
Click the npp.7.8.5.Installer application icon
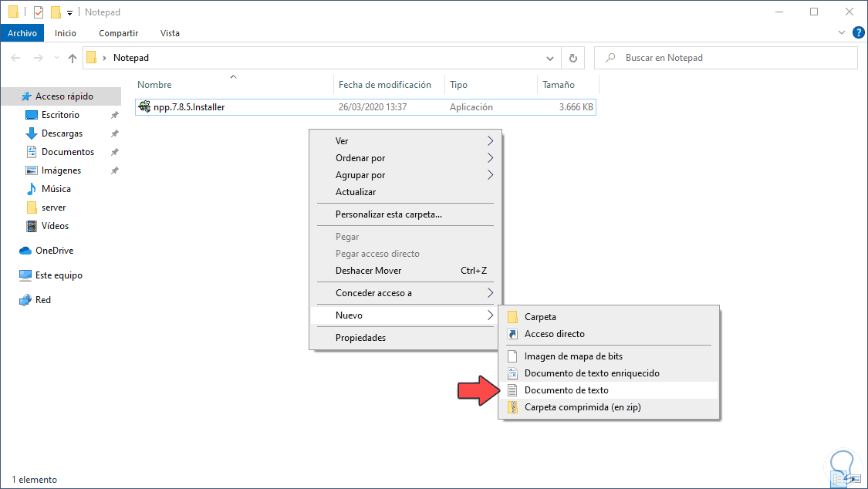[x=144, y=107]
